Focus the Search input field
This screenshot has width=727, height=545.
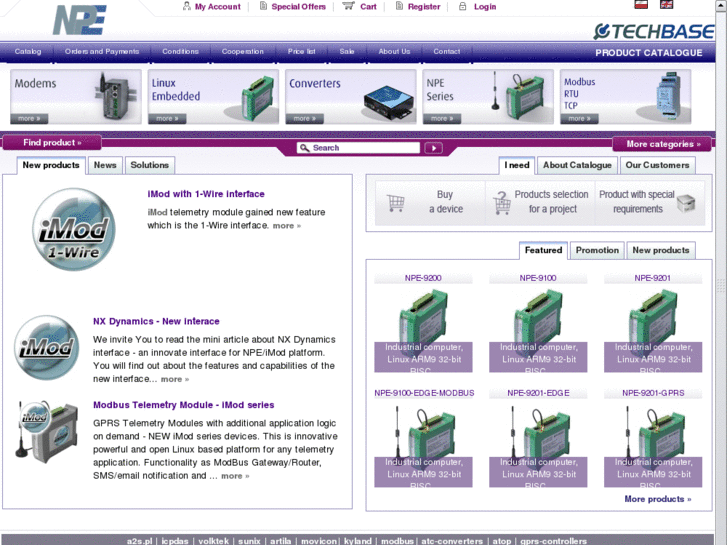(358, 148)
